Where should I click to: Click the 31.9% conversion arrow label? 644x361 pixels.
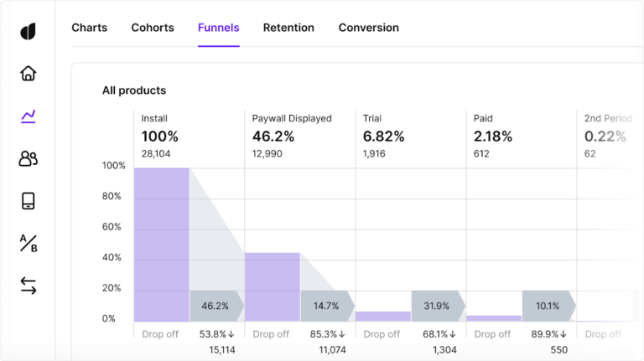437,306
